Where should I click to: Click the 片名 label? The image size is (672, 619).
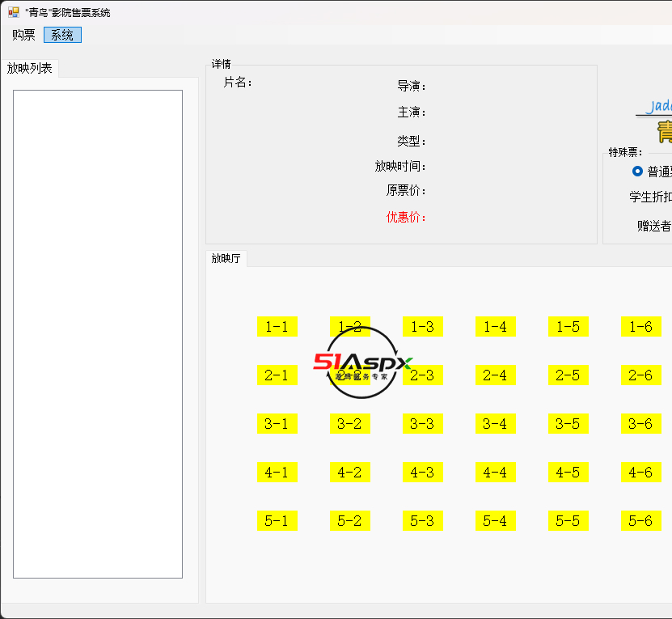[x=238, y=82]
